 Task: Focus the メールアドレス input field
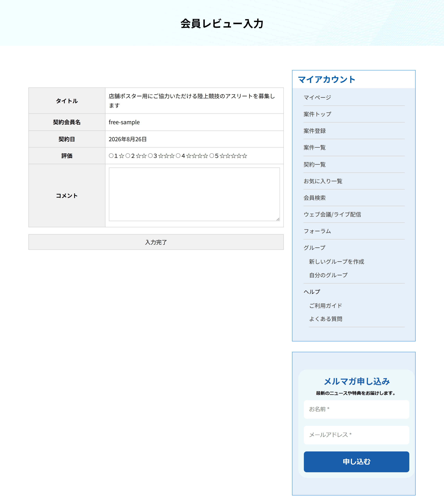tap(356, 435)
